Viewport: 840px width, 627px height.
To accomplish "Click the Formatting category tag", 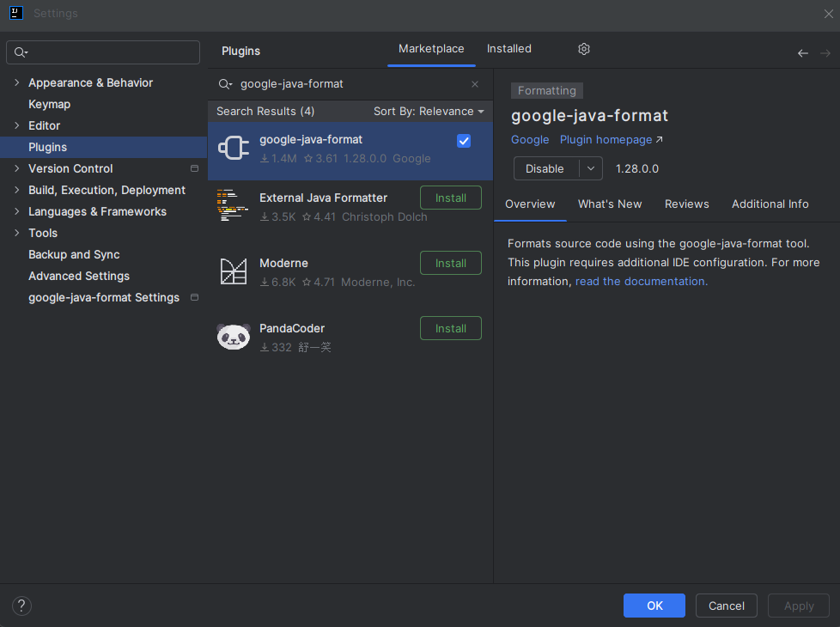I will click(x=547, y=90).
